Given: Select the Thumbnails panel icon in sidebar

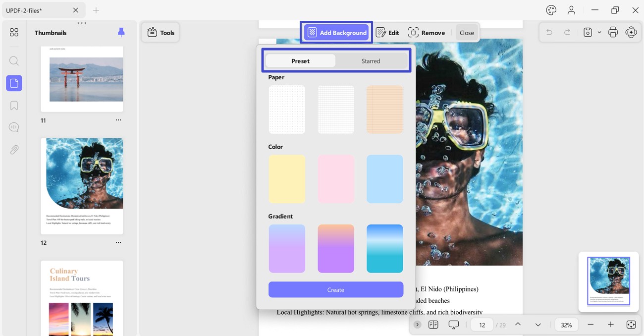Looking at the screenshot, I should pos(14,83).
